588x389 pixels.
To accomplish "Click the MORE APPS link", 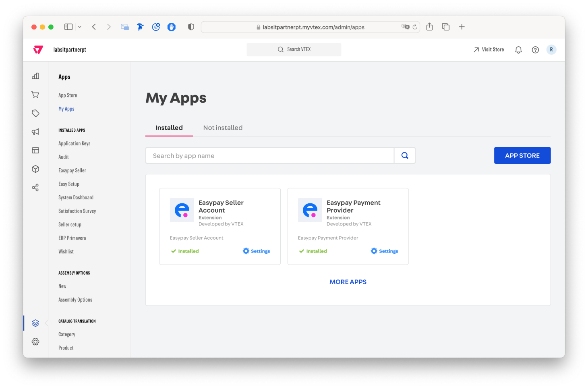I will (348, 282).
